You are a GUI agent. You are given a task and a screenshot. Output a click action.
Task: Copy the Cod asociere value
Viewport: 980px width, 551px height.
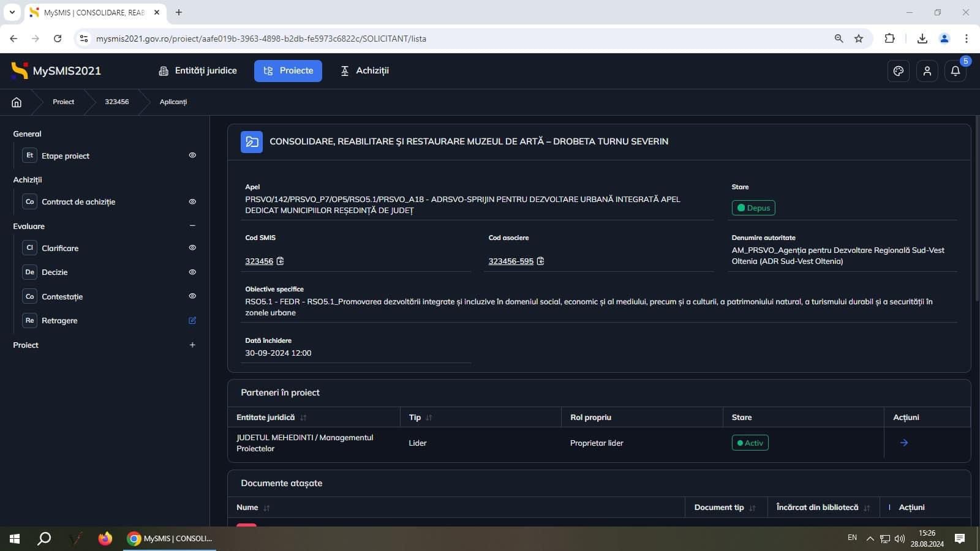[540, 261]
